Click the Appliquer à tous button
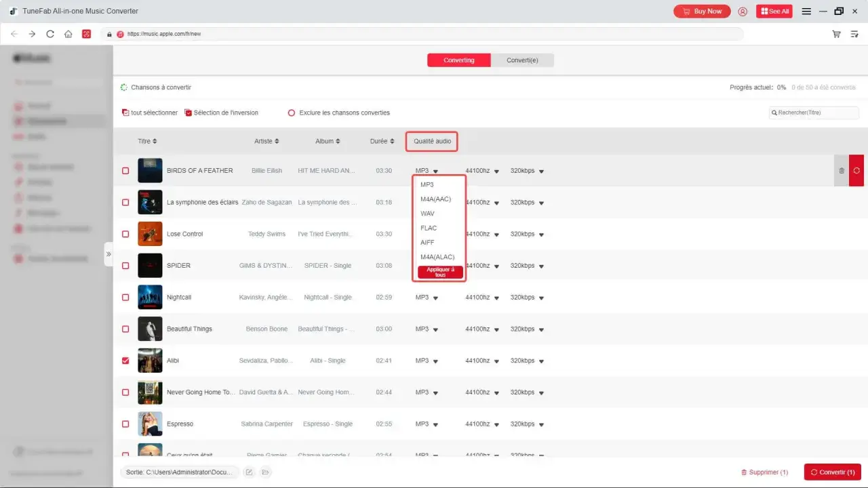Image resolution: width=868 pixels, height=488 pixels. pyautogui.click(x=441, y=272)
